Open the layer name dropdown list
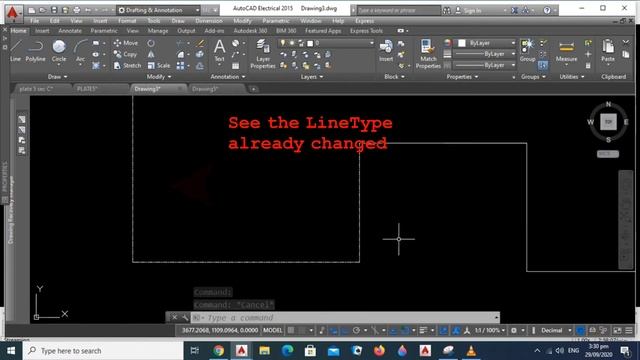The width and height of the screenshot is (640, 360). (326, 43)
